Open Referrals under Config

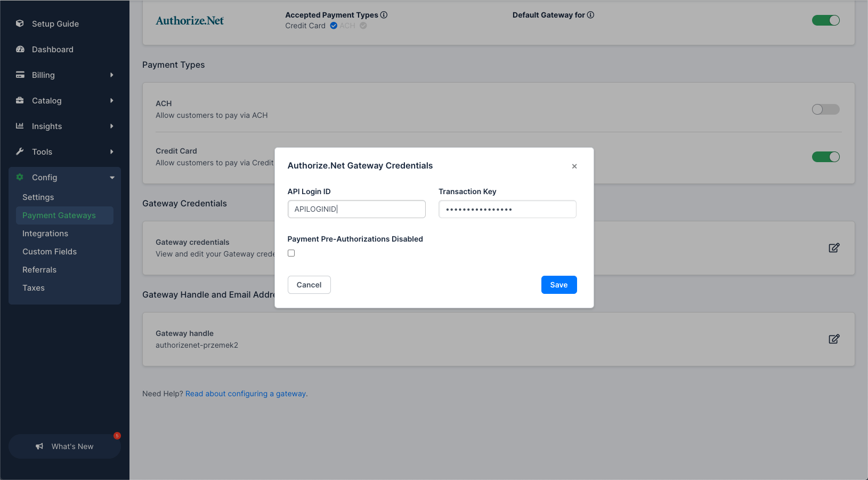point(39,270)
